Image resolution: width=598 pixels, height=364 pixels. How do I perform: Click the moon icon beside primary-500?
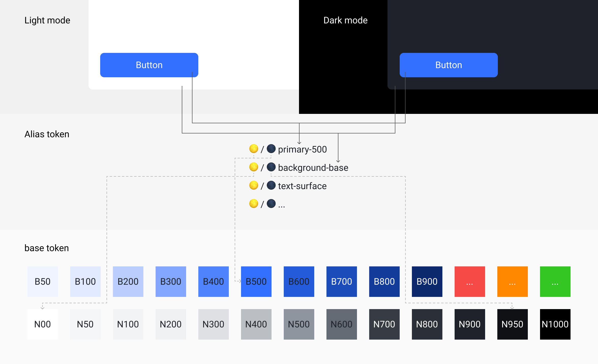(271, 149)
